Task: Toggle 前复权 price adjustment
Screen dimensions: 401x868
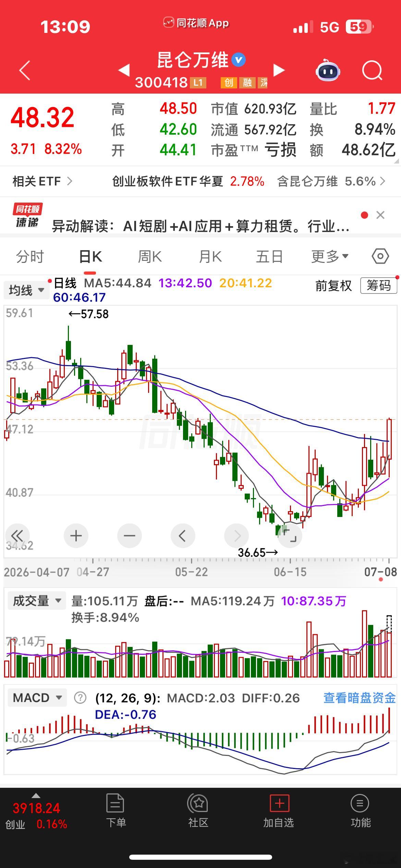Action: tap(333, 286)
